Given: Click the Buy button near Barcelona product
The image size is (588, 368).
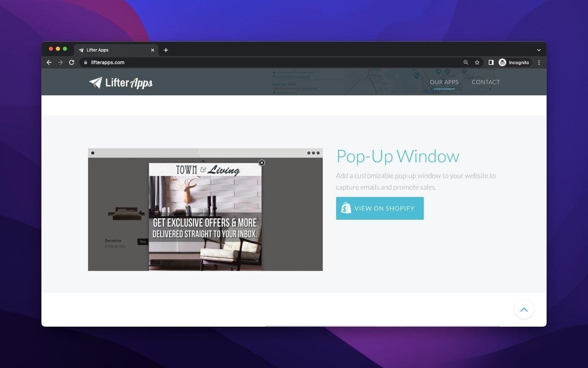Looking at the screenshot, I should coord(143,241).
